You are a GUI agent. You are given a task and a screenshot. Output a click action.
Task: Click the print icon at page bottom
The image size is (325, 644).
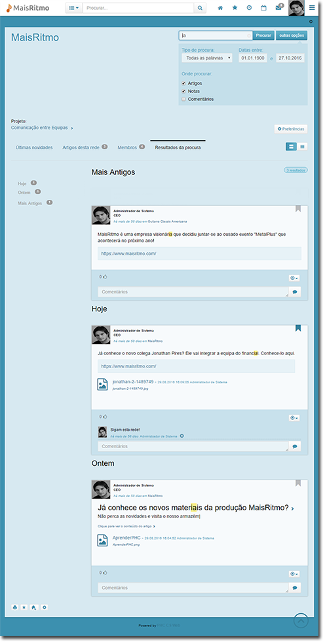15,607
